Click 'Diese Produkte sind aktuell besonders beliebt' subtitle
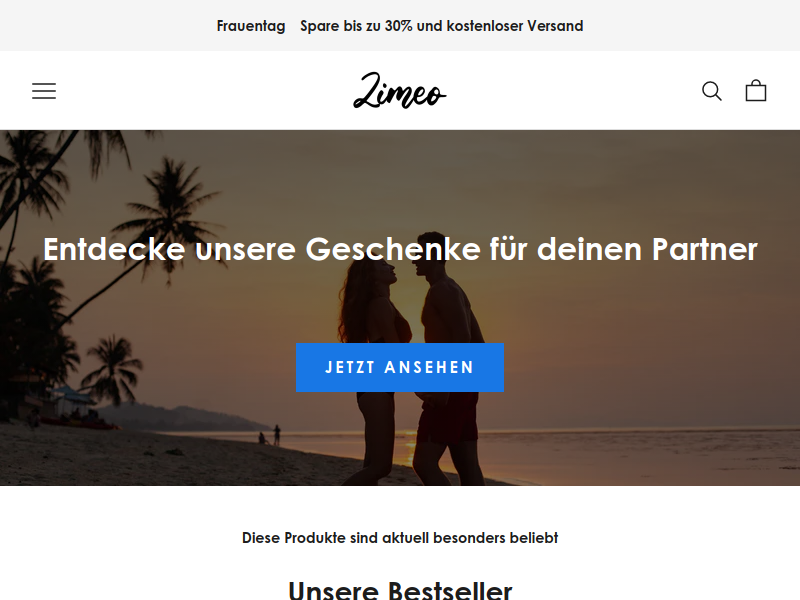 [399, 538]
